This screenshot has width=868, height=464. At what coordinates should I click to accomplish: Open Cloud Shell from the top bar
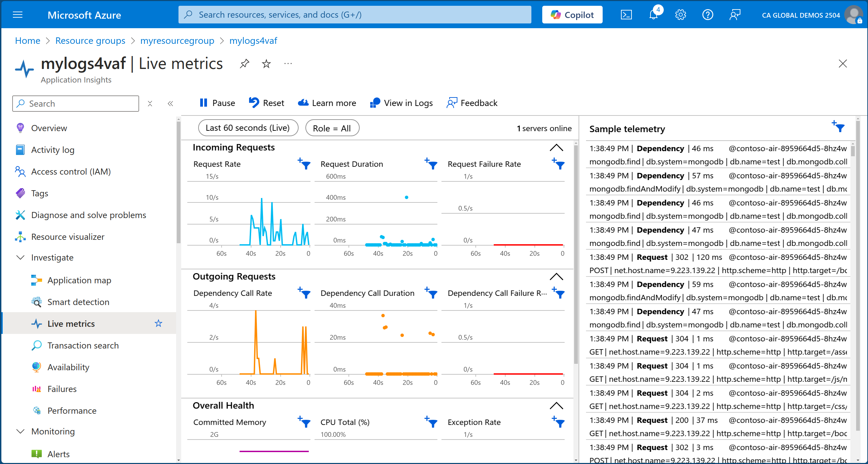coord(626,15)
